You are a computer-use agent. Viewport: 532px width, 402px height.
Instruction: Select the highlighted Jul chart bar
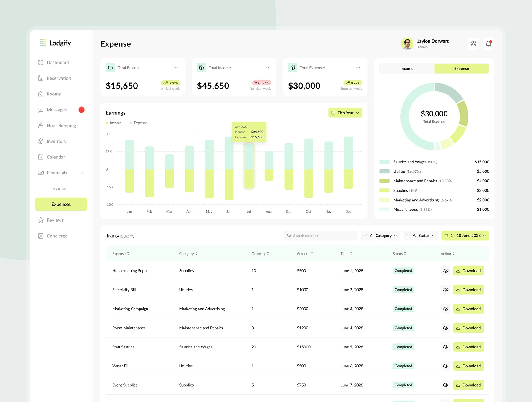click(249, 166)
